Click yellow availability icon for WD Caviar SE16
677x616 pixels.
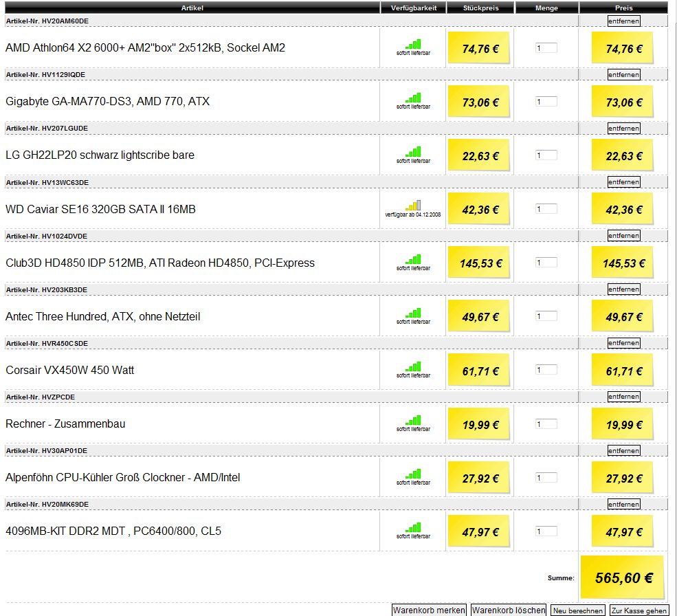pyautogui.click(x=413, y=205)
